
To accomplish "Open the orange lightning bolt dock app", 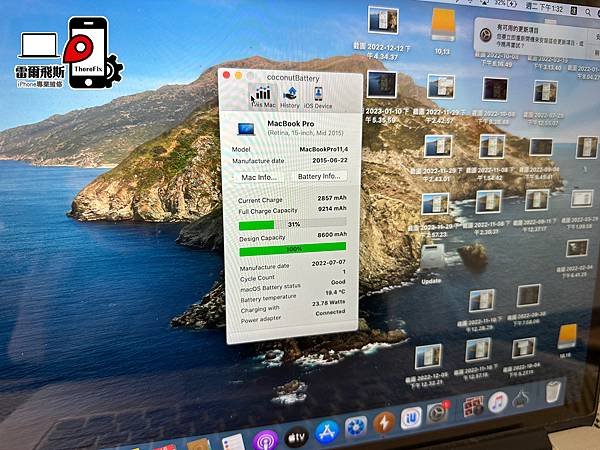I will [384, 422].
